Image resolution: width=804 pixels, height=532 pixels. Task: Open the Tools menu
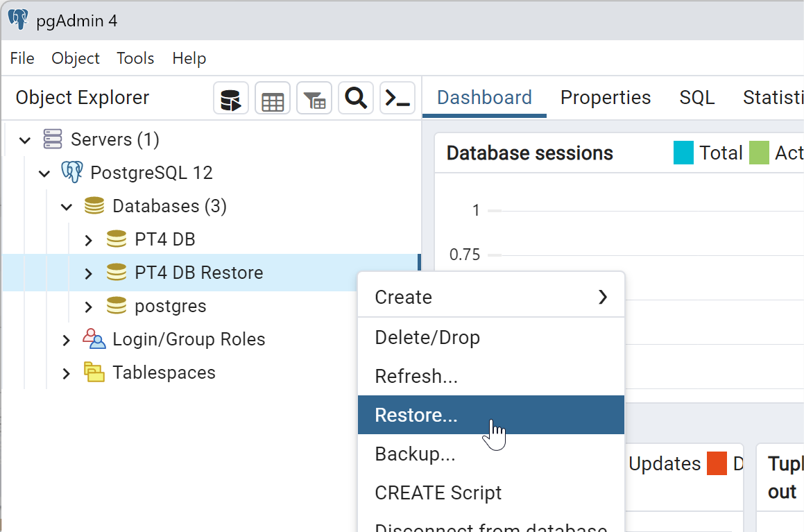[x=135, y=58]
